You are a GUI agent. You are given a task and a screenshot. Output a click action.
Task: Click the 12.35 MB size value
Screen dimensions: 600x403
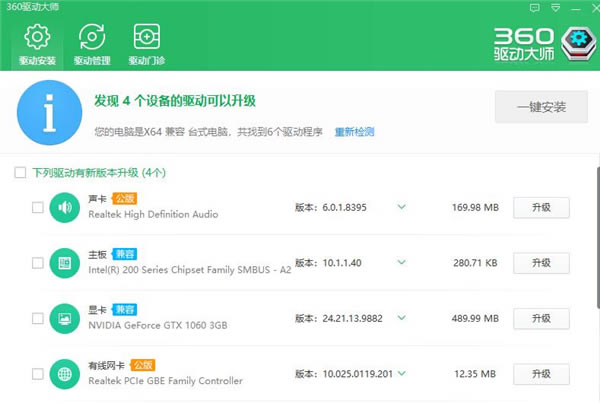pos(475,374)
